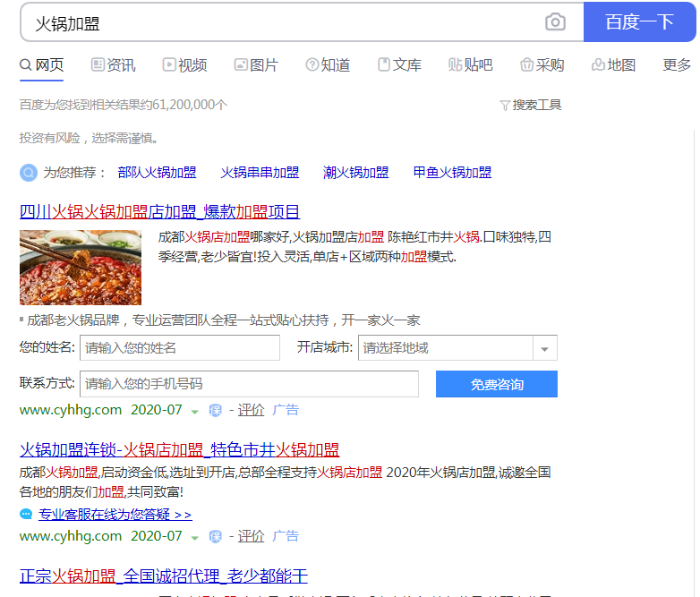This screenshot has width=700, height=597.
Task: Expand the 更多 tab menu
Action: (677, 65)
